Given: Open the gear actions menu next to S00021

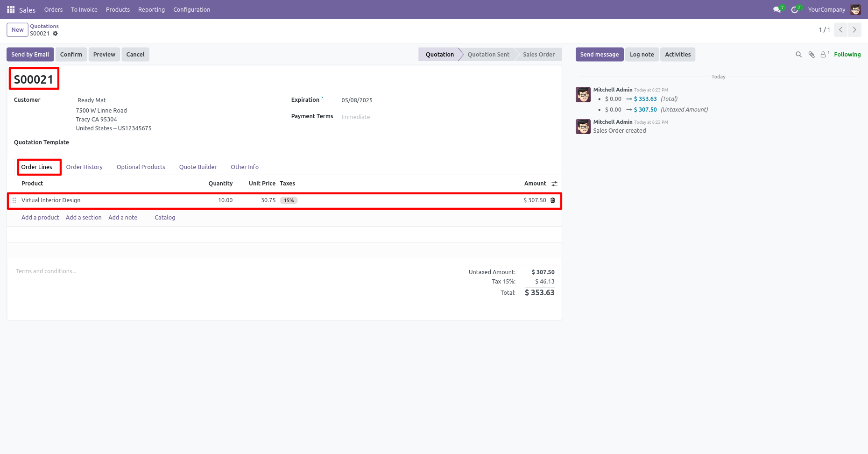Looking at the screenshot, I should tap(55, 34).
